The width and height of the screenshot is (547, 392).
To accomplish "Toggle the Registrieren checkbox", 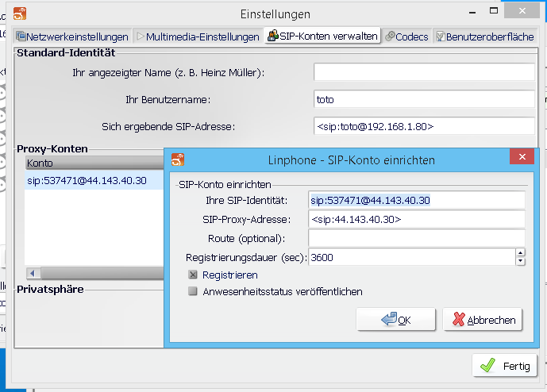I will click(x=193, y=275).
